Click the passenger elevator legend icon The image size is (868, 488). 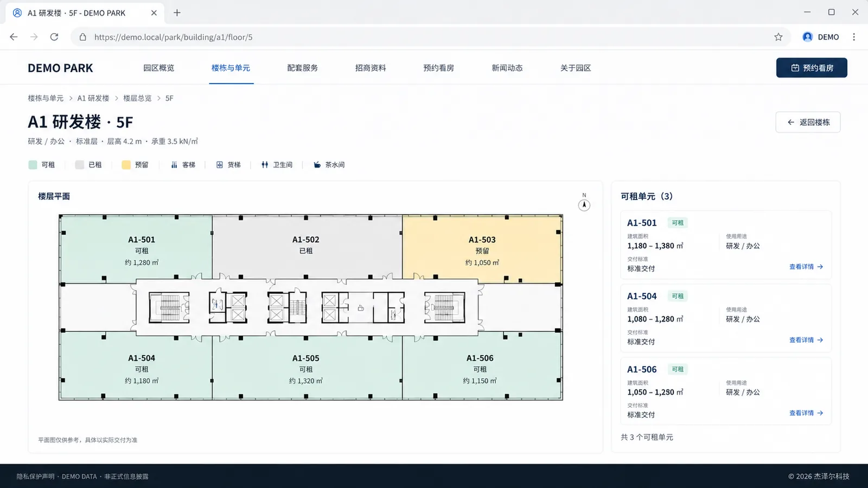[174, 165]
